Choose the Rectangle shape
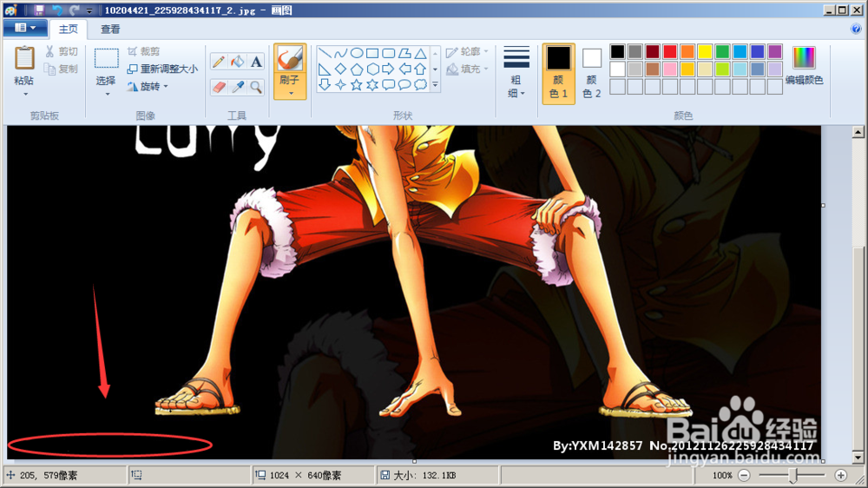The height and width of the screenshot is (488, 868). [372, 53]
